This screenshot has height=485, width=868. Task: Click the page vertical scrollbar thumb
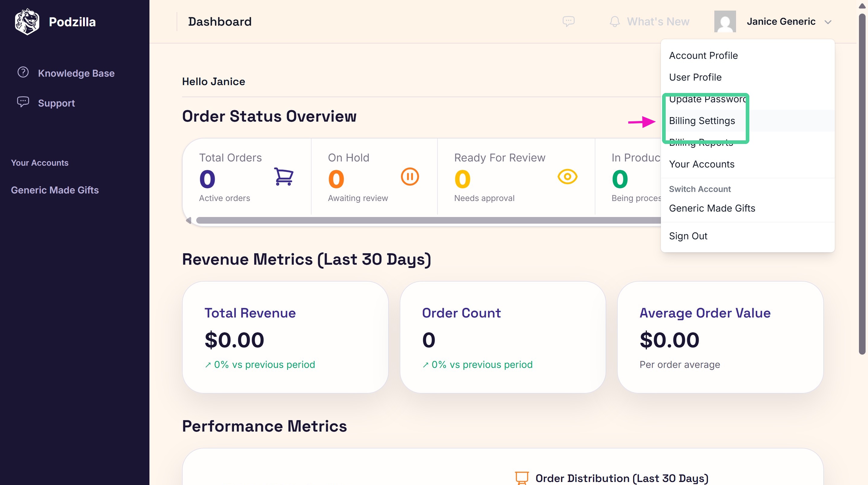(862, 183)
